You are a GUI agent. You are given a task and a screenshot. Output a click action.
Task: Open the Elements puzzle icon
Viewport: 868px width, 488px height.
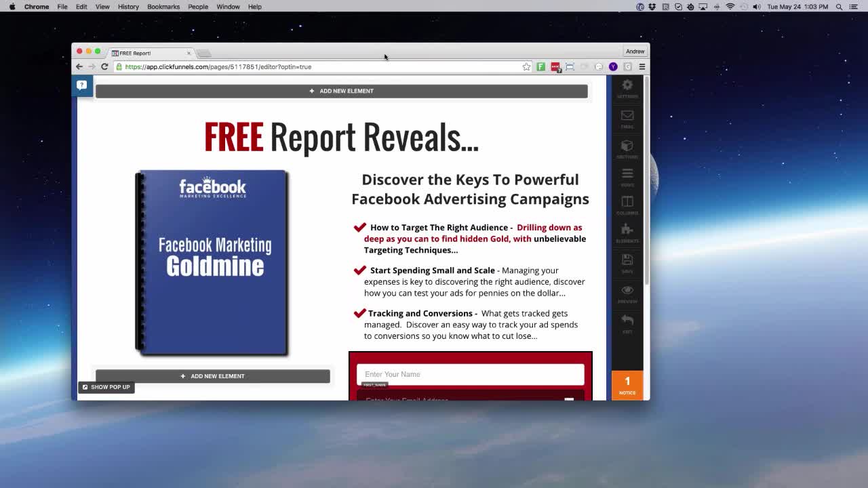point(627,234)
